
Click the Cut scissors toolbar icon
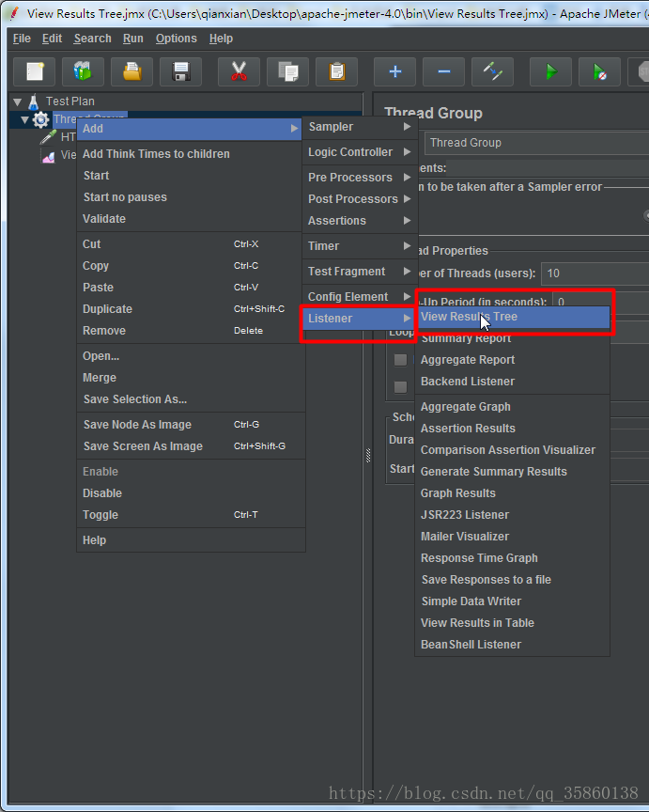tap(239, 71)
